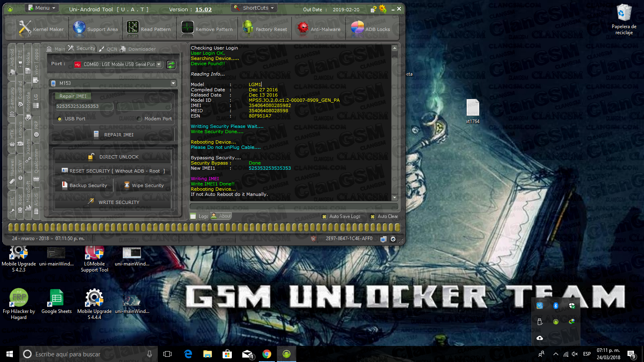Select the Samsung vertical tab
Viewport: 644px width, 362px height.
[x=12, y=101]
